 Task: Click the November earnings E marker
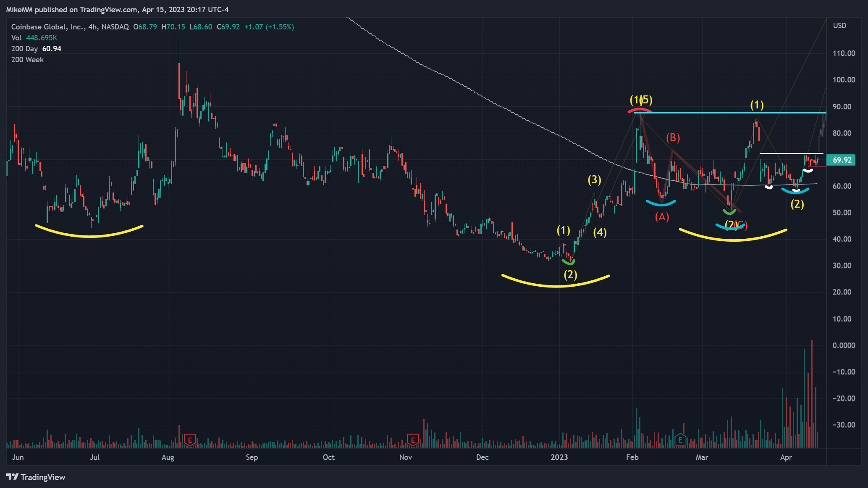tap(413, 440)
